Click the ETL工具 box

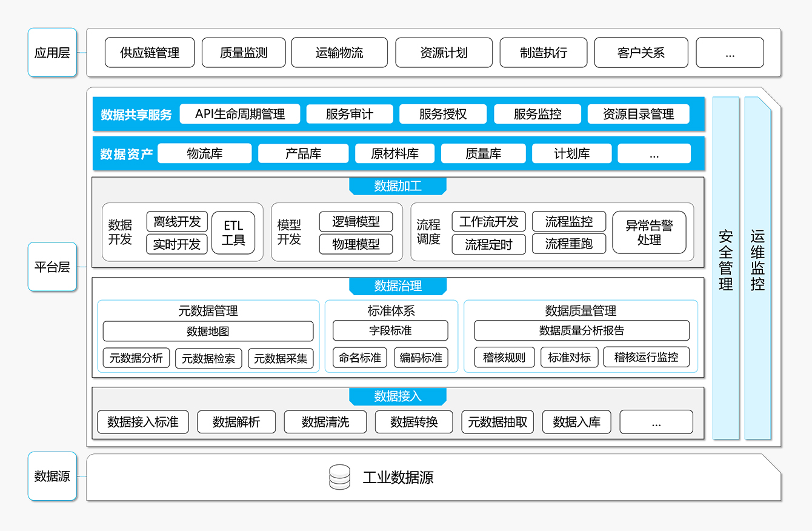[x=233, y=233]
